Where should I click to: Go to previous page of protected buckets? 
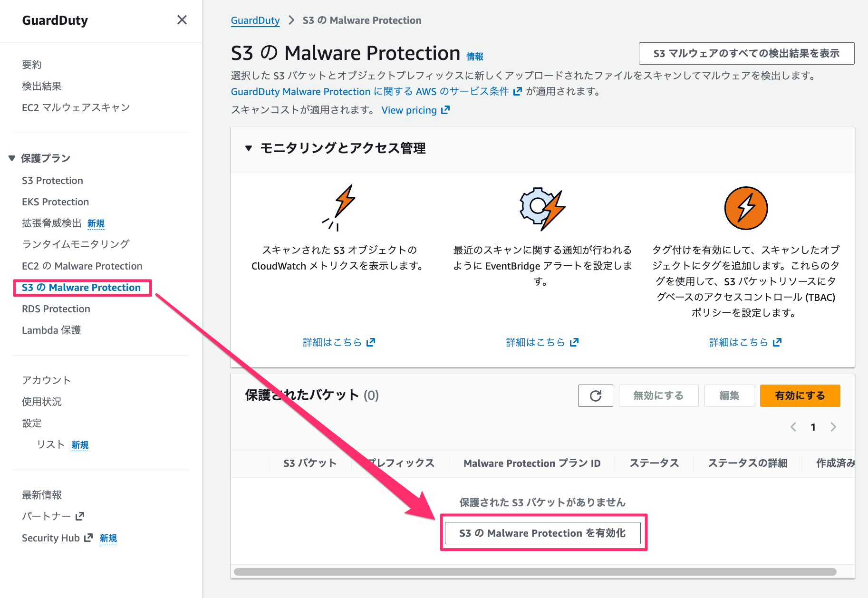(x=793, y=427)
